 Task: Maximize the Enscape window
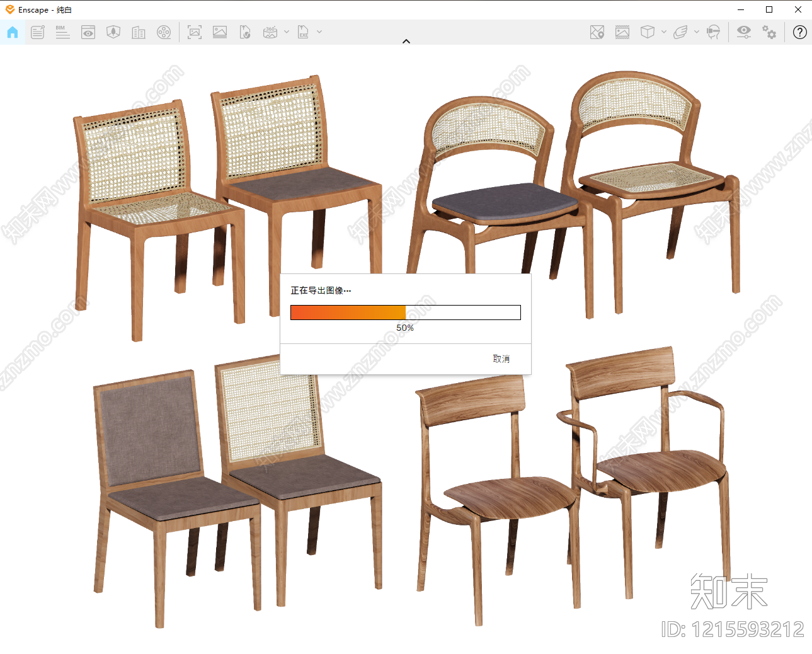tap(769, 9)
